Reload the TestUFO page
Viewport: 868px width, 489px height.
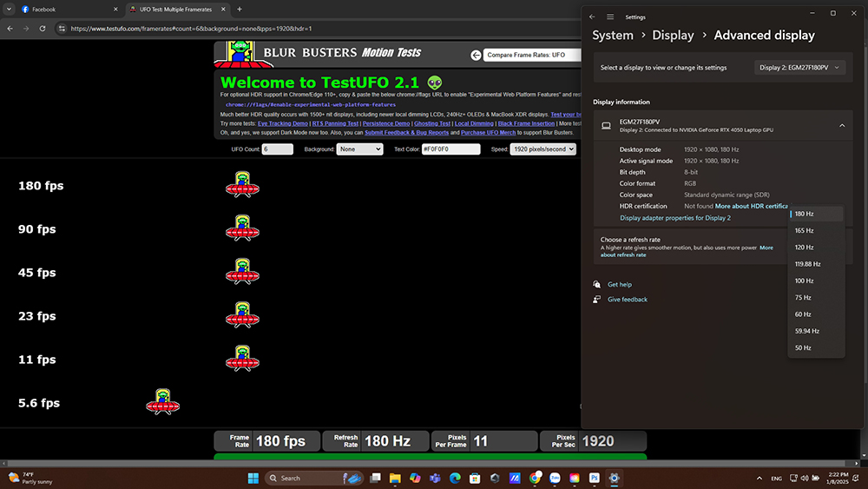pyautogui.click(x=42, y=29)
